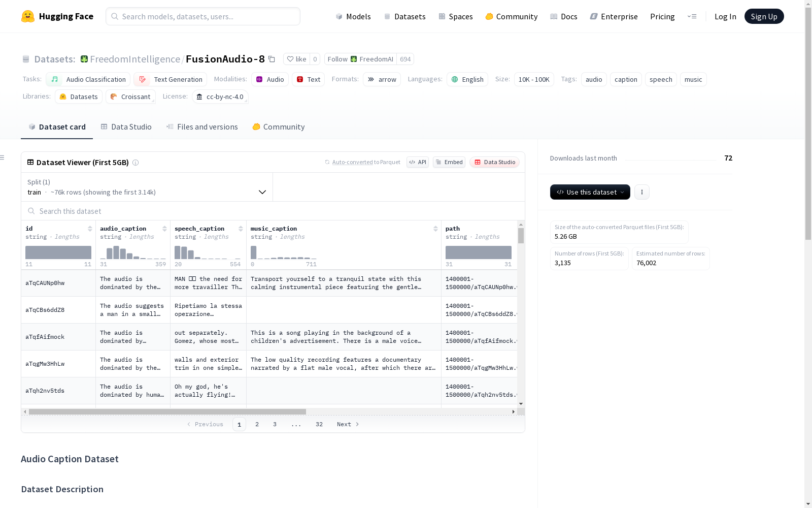812x508 pixels.
Task: Open the FreedomIntelligence organization link
Action: 135,59
